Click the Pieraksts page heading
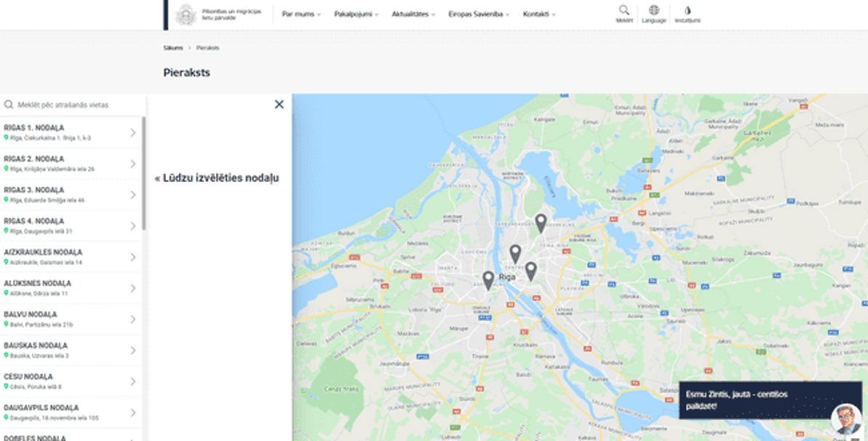 tap(186, 73)
